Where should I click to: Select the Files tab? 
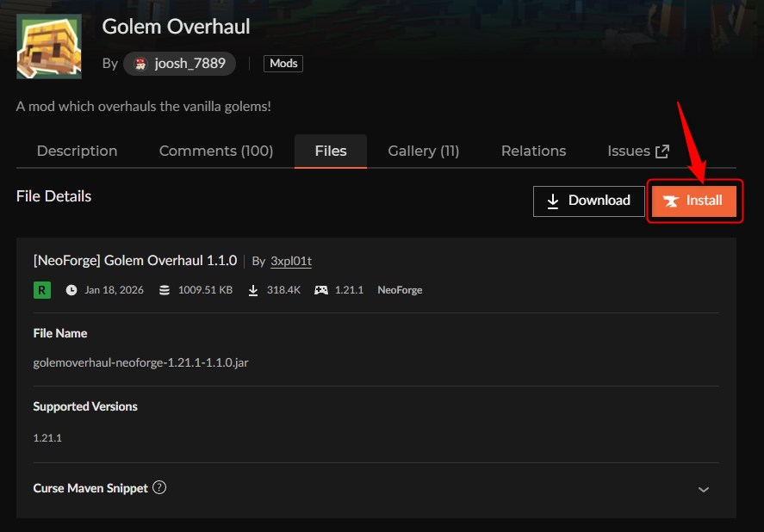click(x=331, y=151)
